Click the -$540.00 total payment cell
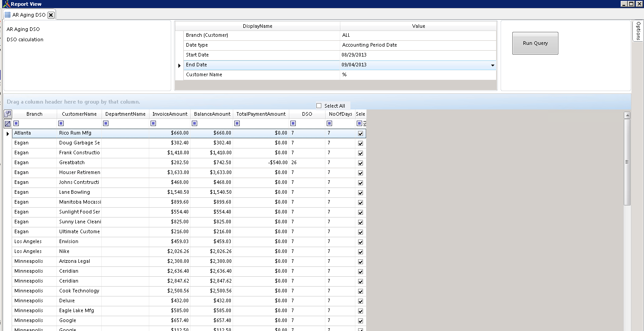This screenshot has height=331, width=644. [x=261, y=163]
